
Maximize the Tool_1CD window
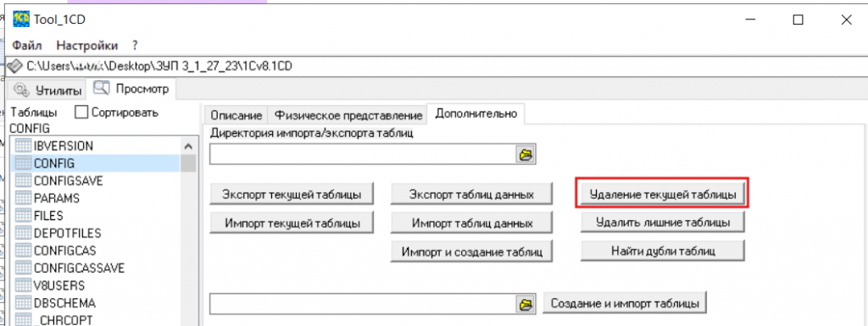pyautogui.click(x=798, y=19)
